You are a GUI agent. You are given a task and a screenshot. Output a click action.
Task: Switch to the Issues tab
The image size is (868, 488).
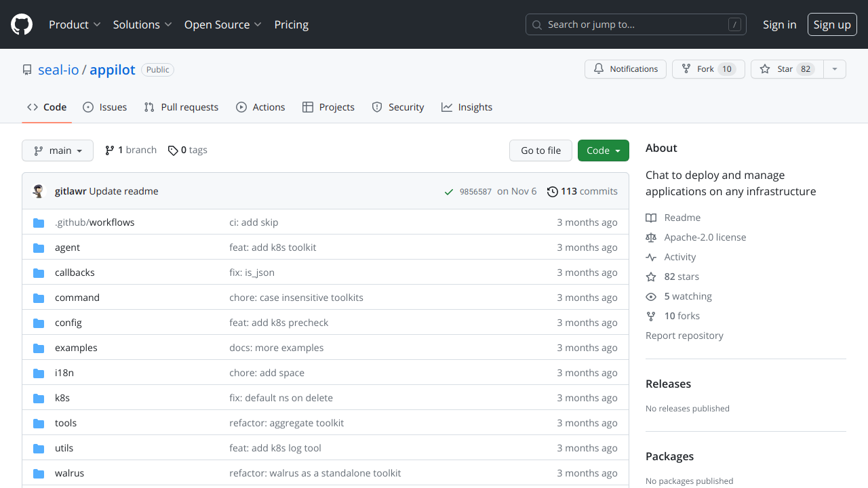coord(105,107)
